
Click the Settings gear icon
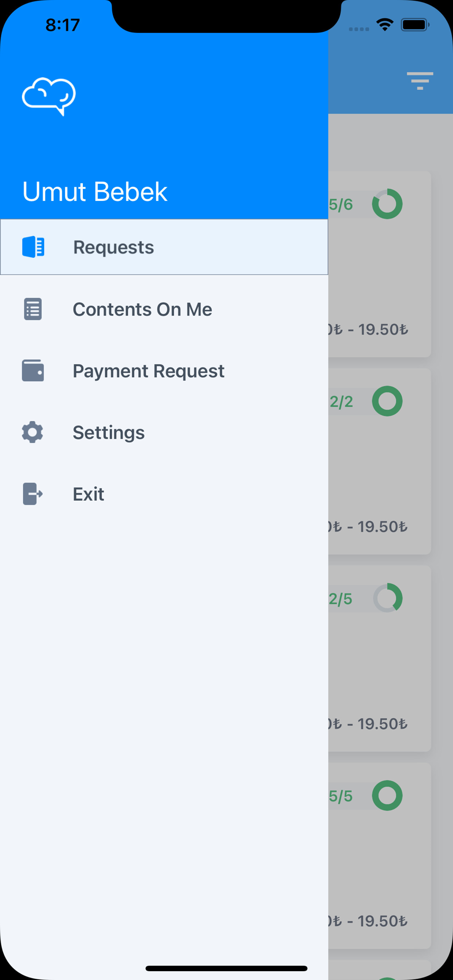(x=32, y=432)
